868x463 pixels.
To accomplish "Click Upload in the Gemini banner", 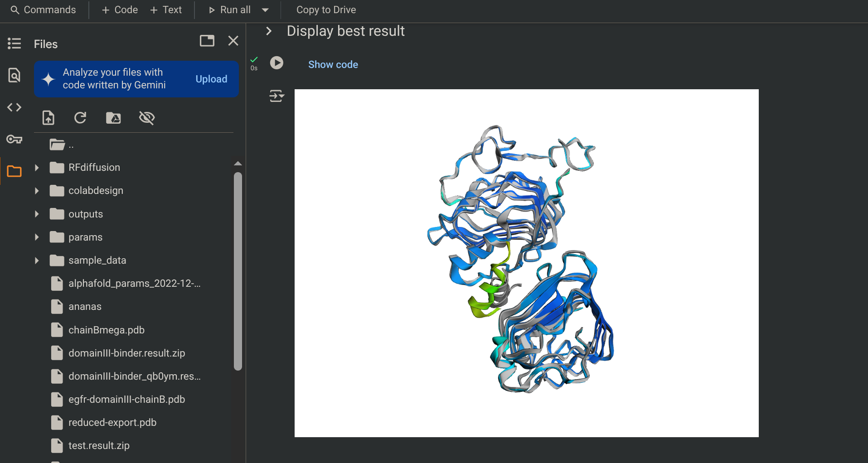I will click(211, 79).
